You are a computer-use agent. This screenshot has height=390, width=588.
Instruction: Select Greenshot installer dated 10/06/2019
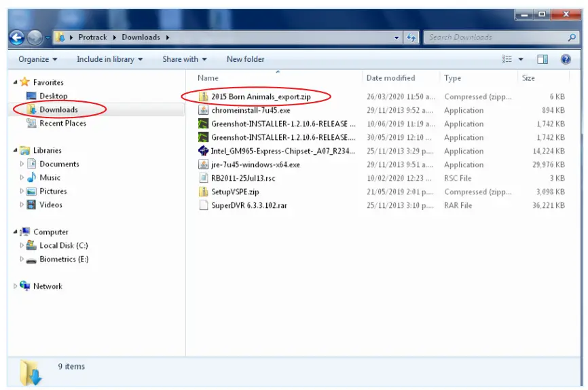click(x=282, y=124)
